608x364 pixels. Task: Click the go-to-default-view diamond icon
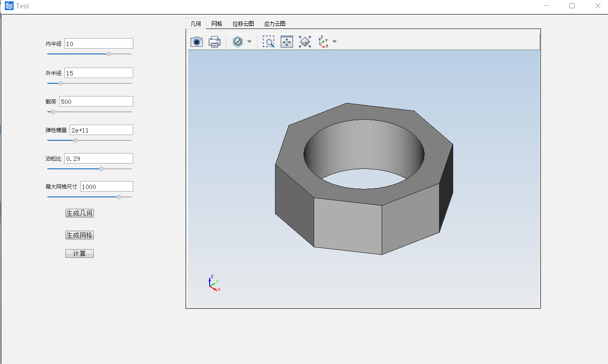[305, 42]
